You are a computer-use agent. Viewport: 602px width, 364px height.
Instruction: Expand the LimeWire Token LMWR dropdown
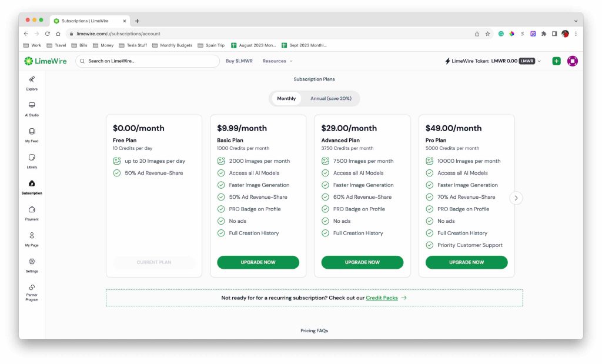(x=540, y=61)
